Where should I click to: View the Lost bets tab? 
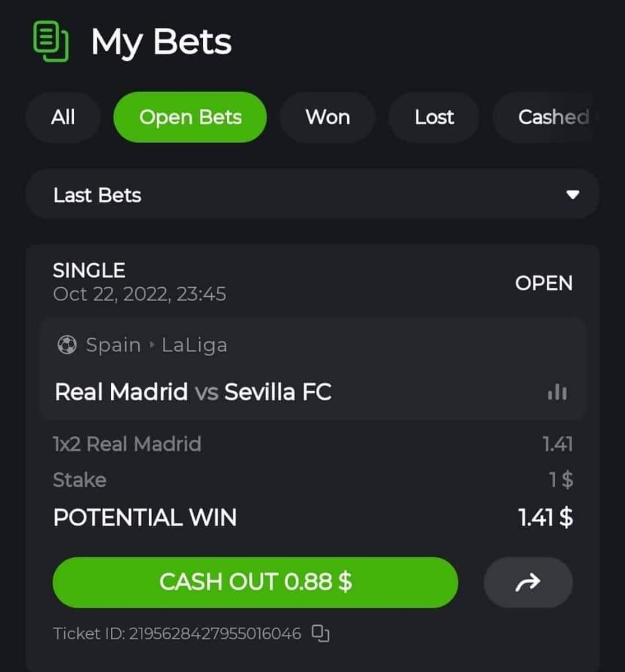click(434, 117)
